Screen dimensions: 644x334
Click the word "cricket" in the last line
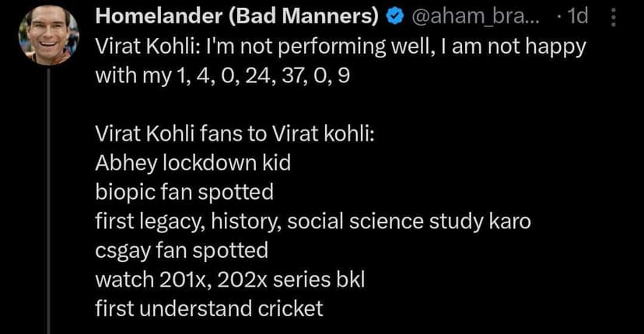(x=289, y=308)
